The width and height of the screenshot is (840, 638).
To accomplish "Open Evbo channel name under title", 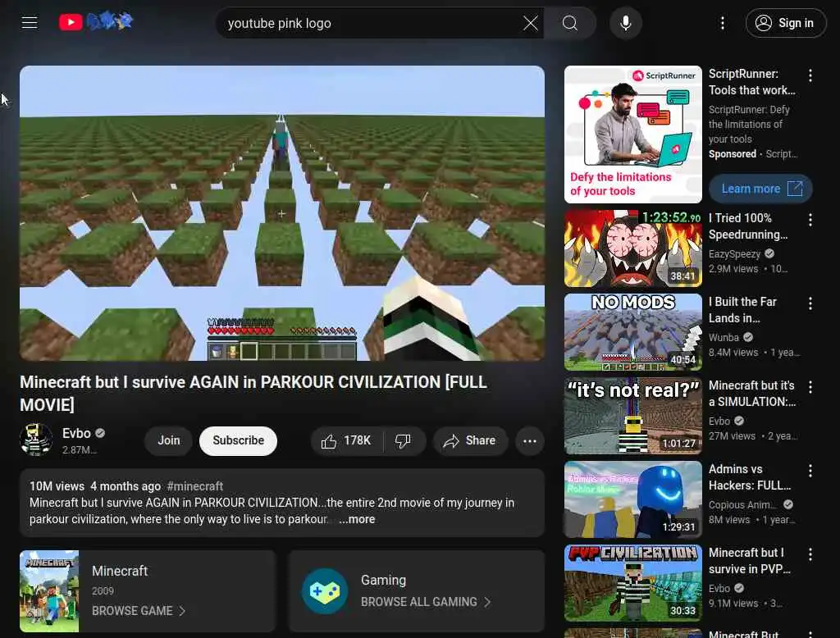I will (x=76, y=433).
